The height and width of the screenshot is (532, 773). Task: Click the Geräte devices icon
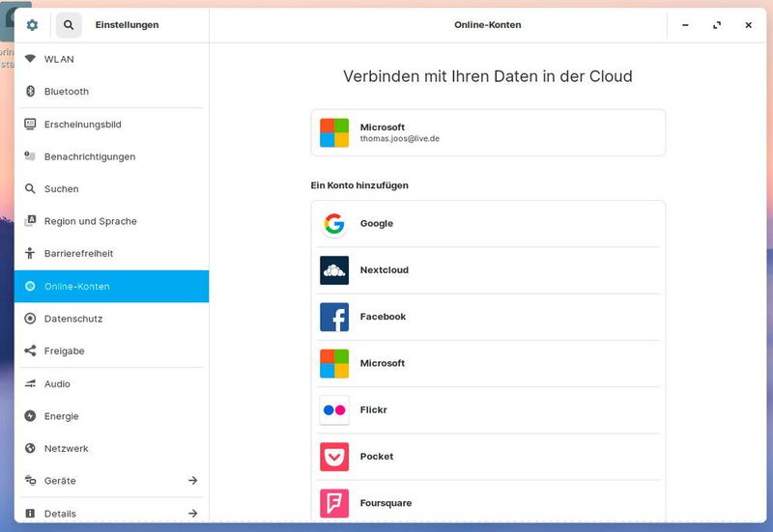(x=30, y=480)
